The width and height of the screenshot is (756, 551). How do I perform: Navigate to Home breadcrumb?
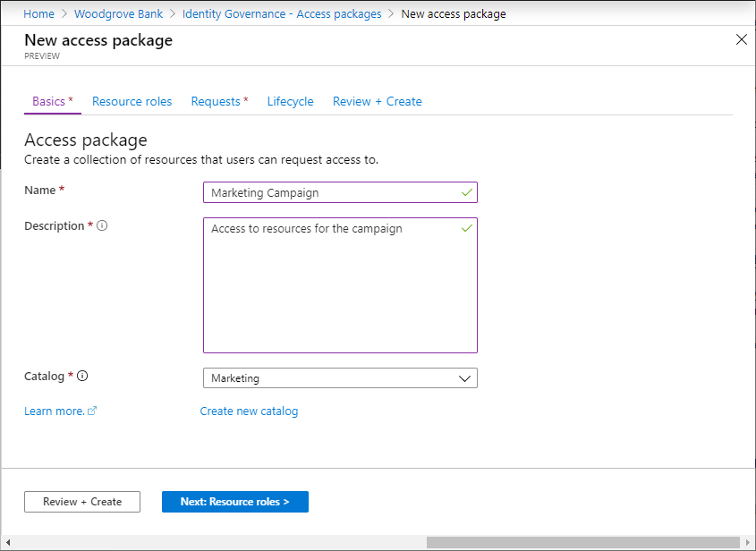point(38,14)
